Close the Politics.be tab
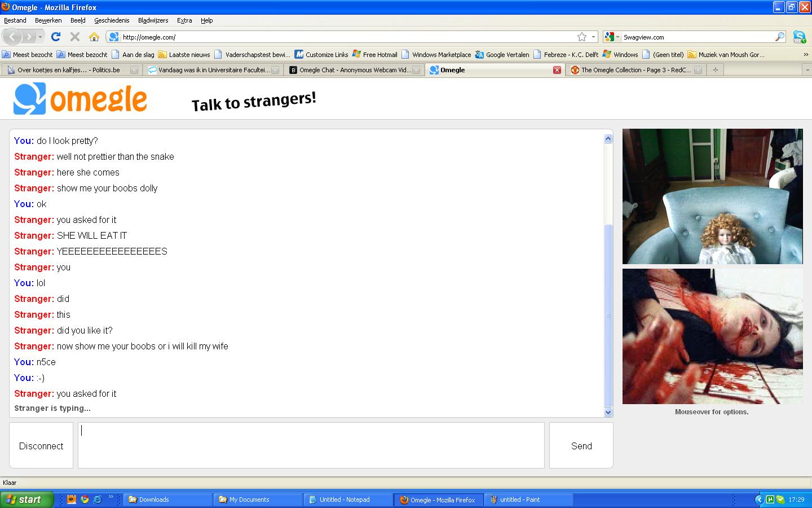 [x=134, y=70]
